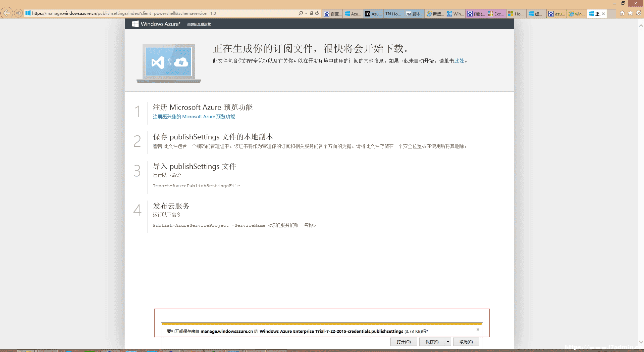Click the search magnifier icon in address bar
This screenshot has width=644, height=352.
pyautogui.click(x=301, y=13)
